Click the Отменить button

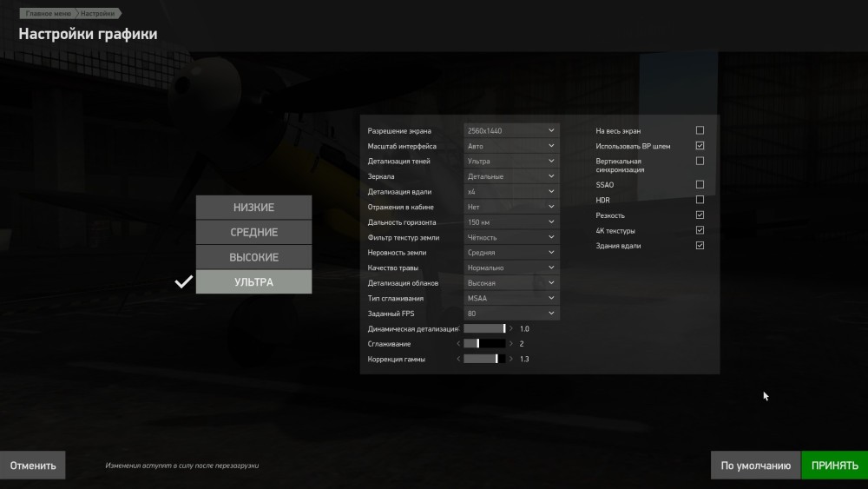(33, 466)
